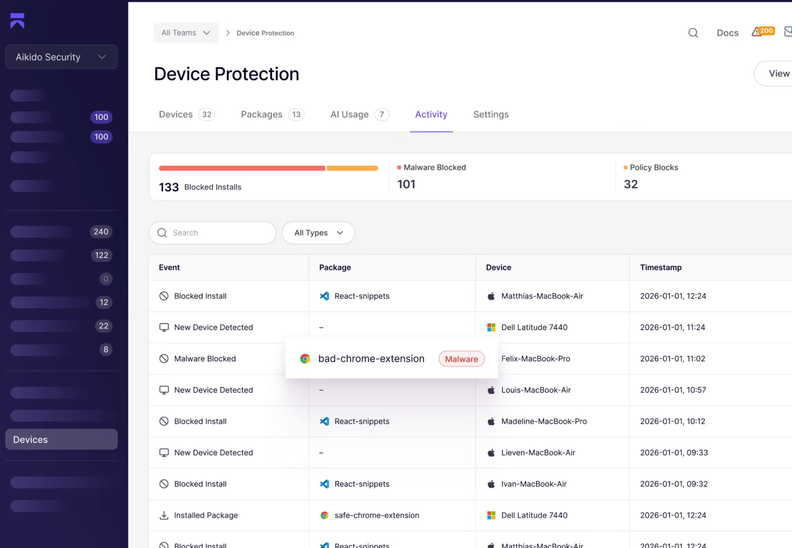Click the Malware Blocked 101 stat
The width and height of the screenshot is (792, 548).
(432, 177)
